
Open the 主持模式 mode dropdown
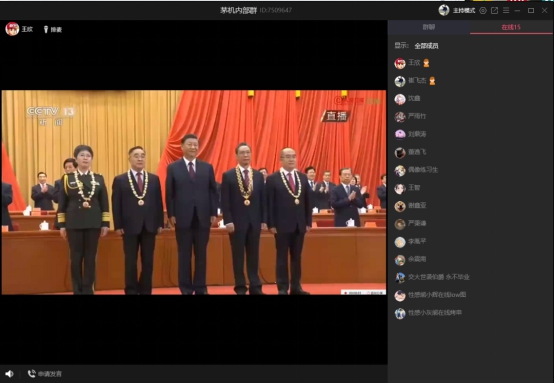click(464, 11)
